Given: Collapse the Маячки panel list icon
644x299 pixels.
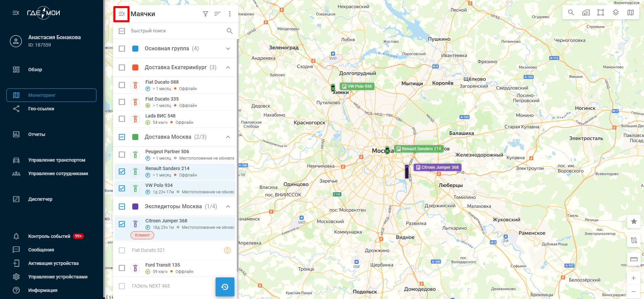Looking at the screenshot, I should click(121, 14).
